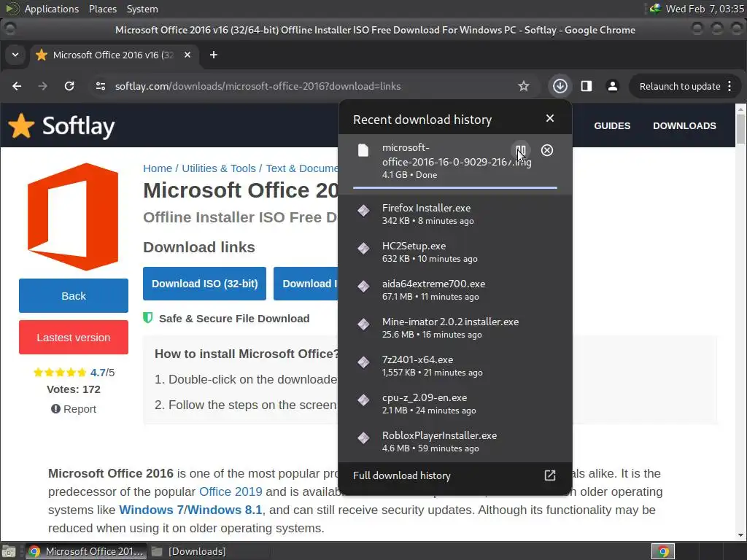Open cpu-z_2.09-en.exe download entry
The image size is (747, 560).
click(455, 403)
